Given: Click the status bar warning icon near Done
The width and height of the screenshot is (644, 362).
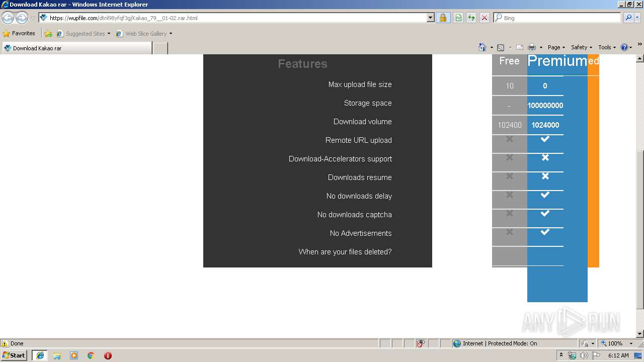Looking at the screenshot, I should click(x=5, y=343).
